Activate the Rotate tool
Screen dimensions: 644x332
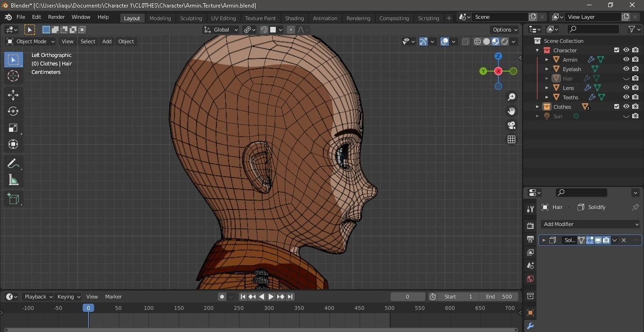coord(13,111)
